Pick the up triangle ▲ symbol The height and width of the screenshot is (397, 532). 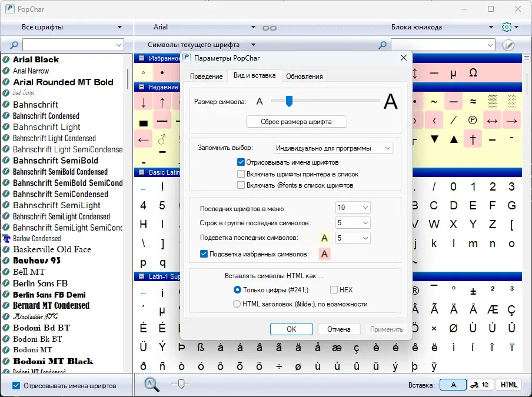pyautogui.click(x=454, y=139)
